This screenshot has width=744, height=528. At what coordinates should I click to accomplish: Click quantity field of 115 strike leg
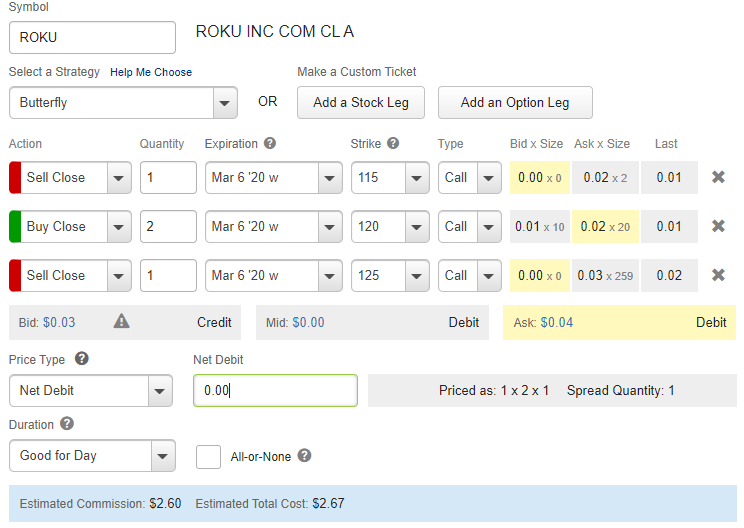(168, 177)
